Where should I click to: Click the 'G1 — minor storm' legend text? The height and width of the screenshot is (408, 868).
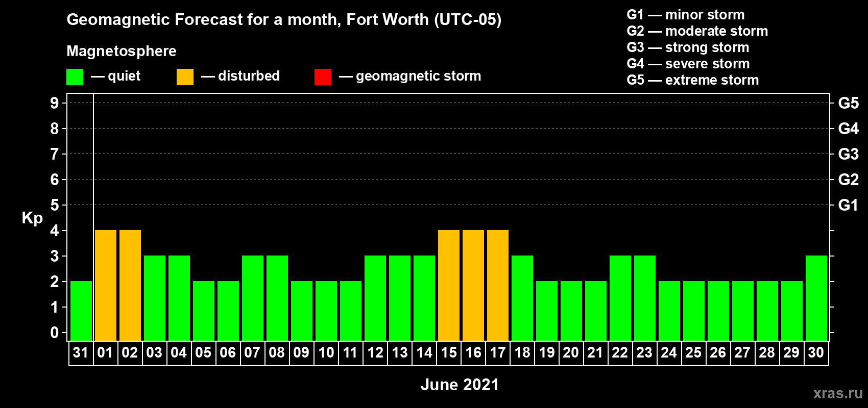685,15
